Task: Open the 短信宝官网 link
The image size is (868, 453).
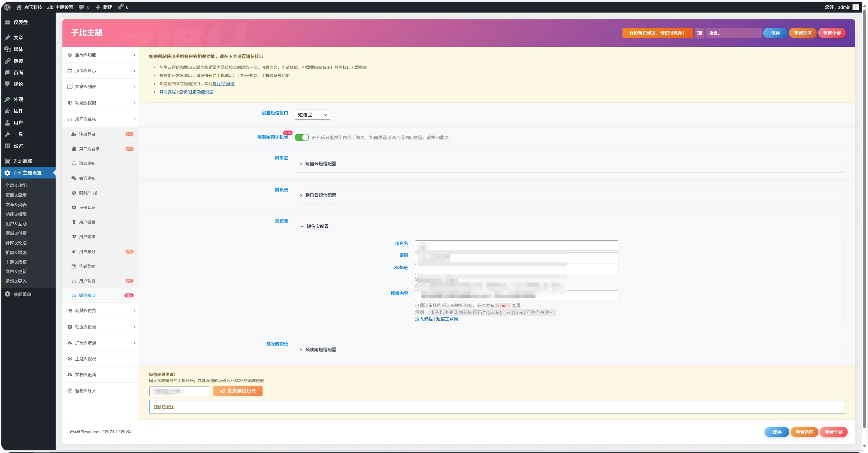Action: pyautogui.click(x=447, y=319)
